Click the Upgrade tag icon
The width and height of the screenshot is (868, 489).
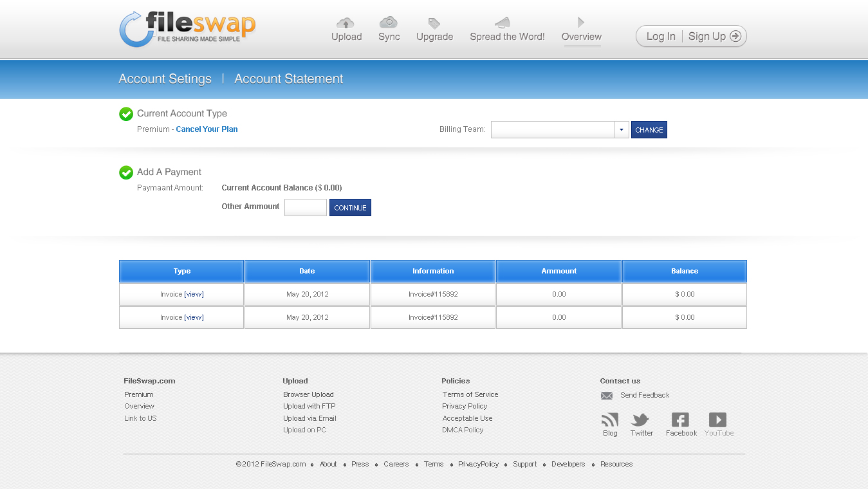click(434, 24)
